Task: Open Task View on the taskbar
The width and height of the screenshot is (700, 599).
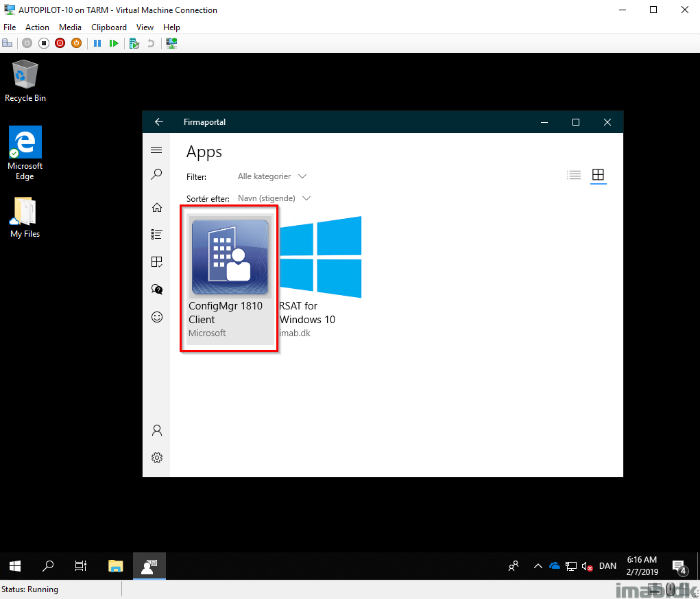Action: 81,566
